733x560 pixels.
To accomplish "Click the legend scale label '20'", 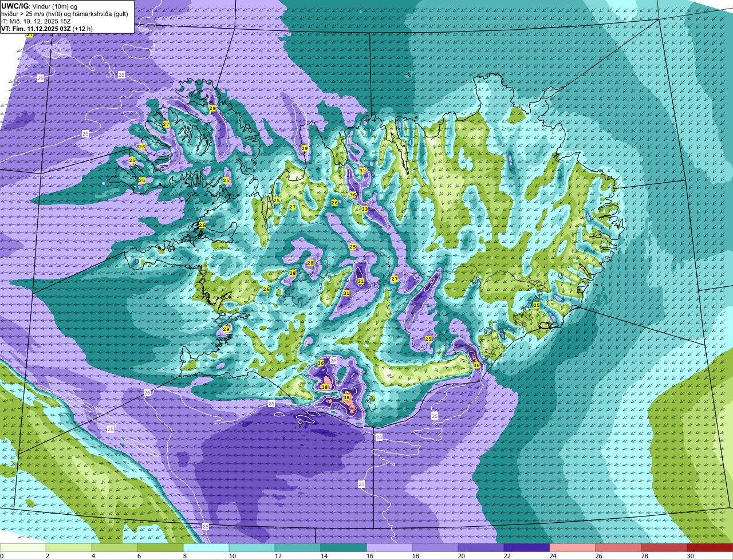I will coord(462,556).
